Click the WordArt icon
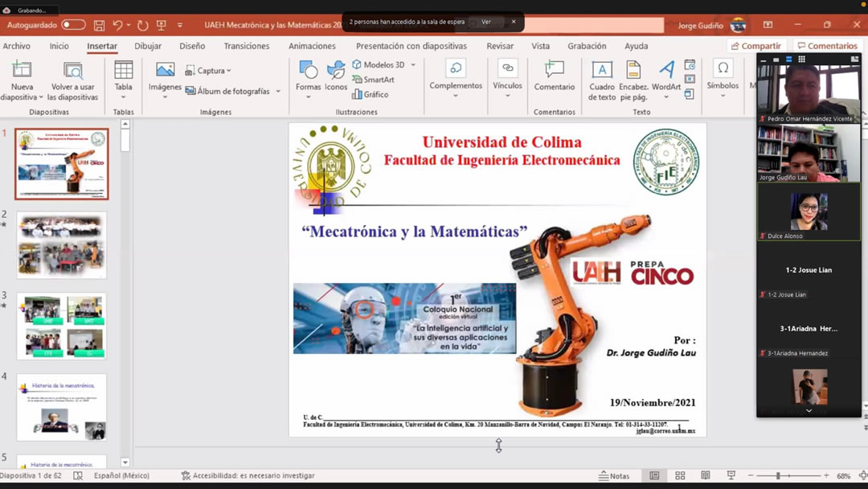 tap(666, 70)
